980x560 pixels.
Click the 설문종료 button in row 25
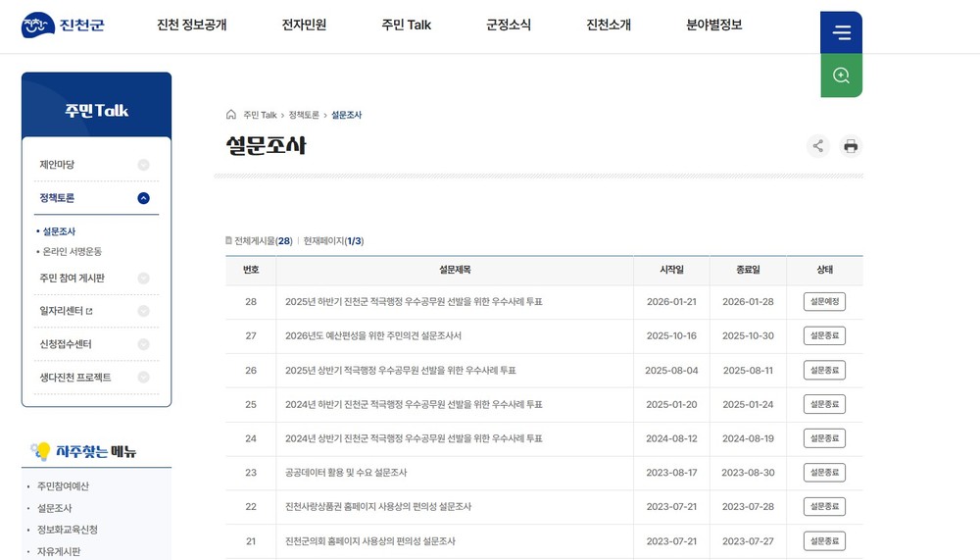pyautogui.click(x=824, y=405)
